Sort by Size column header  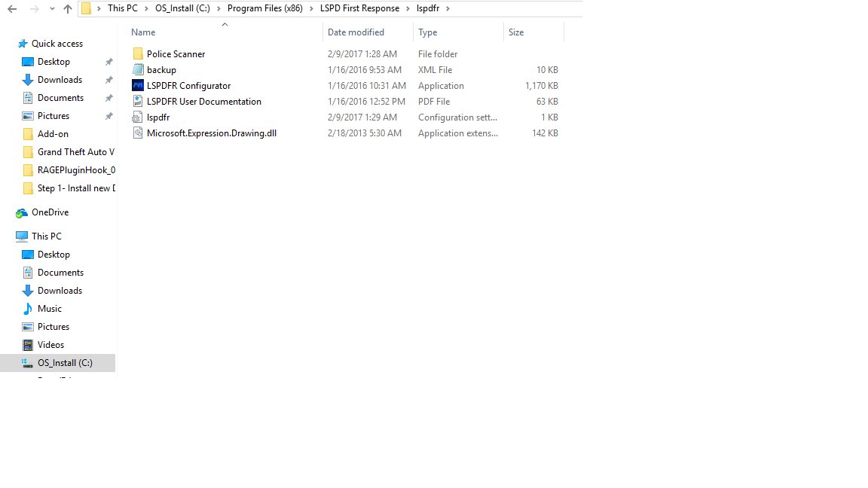tap(516, 32)
